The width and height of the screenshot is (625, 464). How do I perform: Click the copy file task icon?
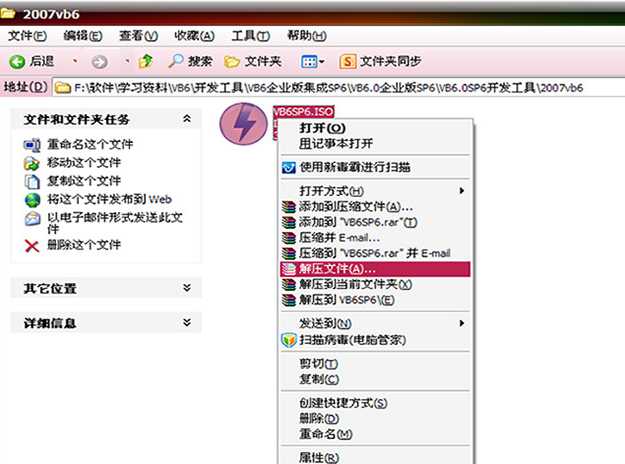(32, 181)
